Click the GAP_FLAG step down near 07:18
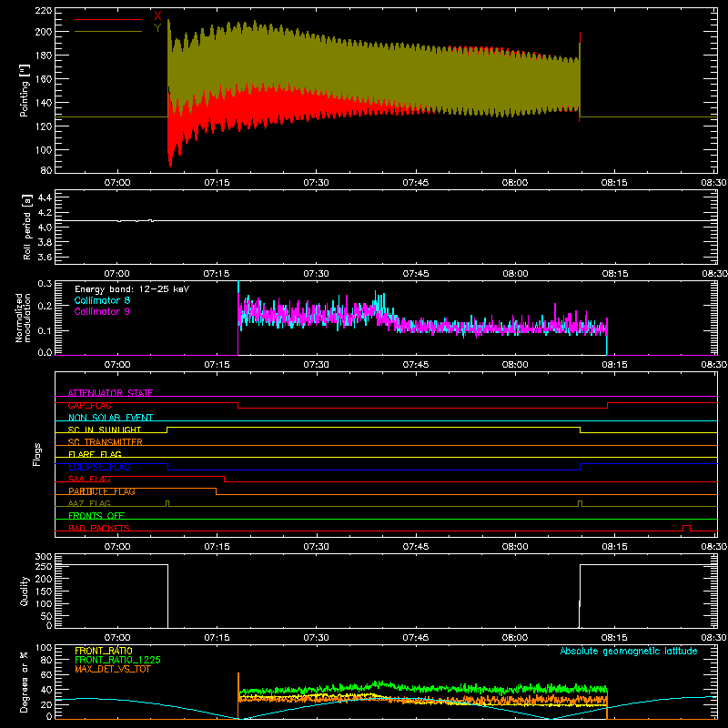728x728 pixels. tap(238, 405)
